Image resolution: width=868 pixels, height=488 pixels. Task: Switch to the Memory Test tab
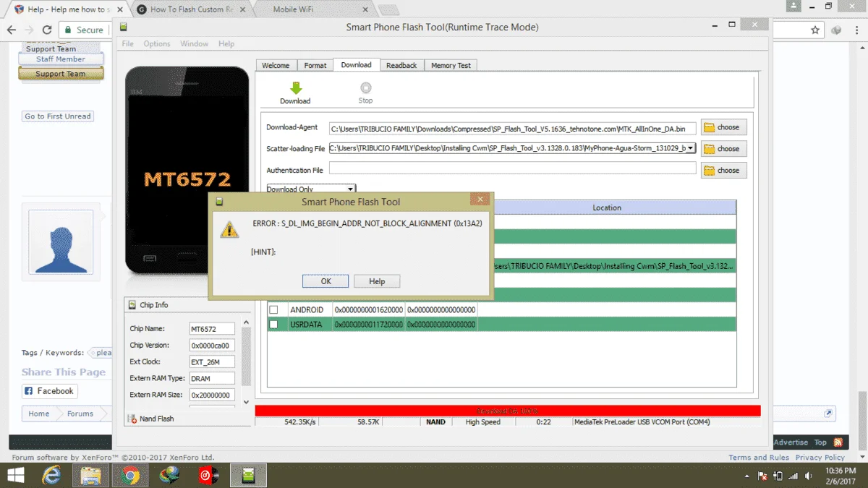pyautogui.click(x=451, y=65)
